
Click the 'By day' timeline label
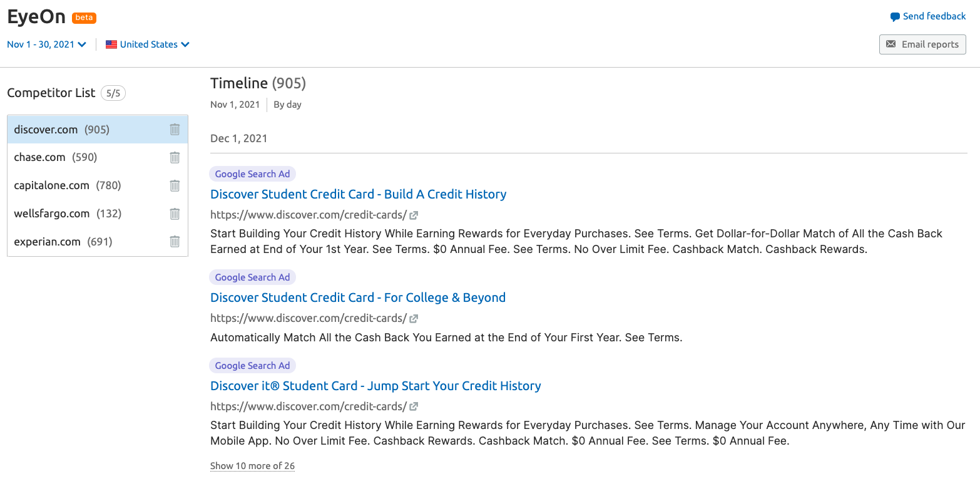pyautogui.click(x=287, y=105)
